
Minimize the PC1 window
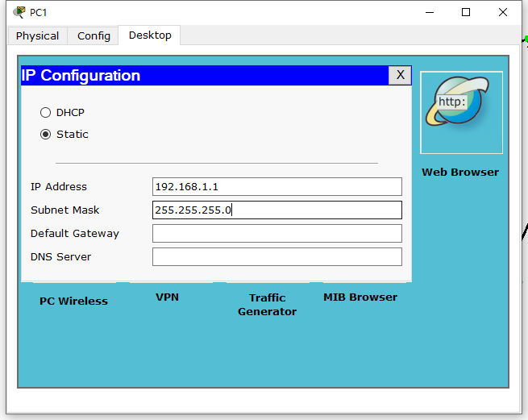tap(430, 12)
